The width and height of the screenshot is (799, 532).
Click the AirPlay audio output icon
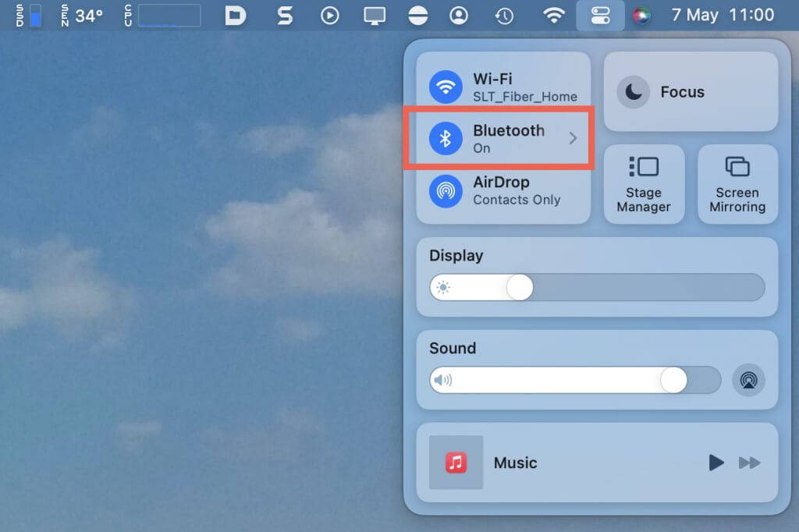coord(748,381)
